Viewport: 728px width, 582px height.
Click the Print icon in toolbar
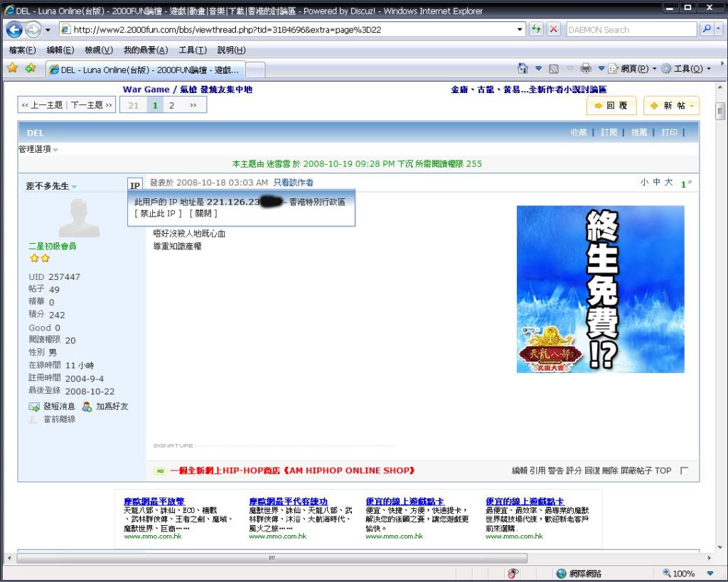pos(585,68)
